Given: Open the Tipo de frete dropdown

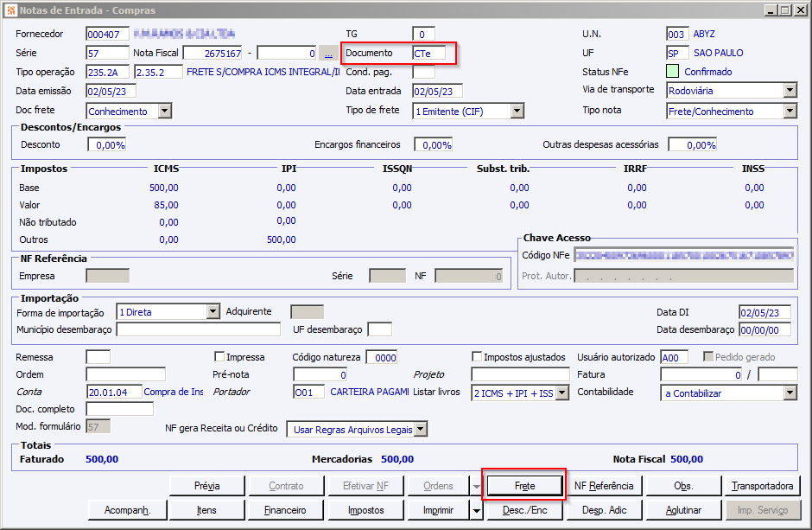Looking at the screenshot, I should tap(517, 111).
